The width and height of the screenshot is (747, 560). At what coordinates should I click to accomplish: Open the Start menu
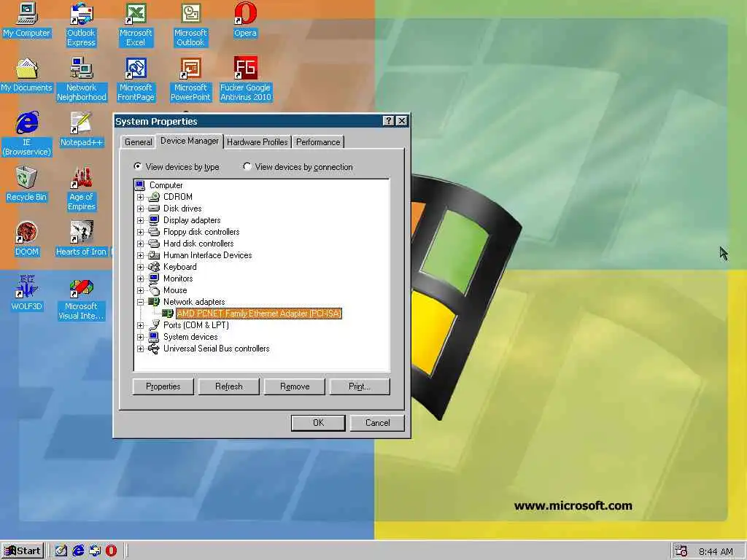[x=23, y=551]
